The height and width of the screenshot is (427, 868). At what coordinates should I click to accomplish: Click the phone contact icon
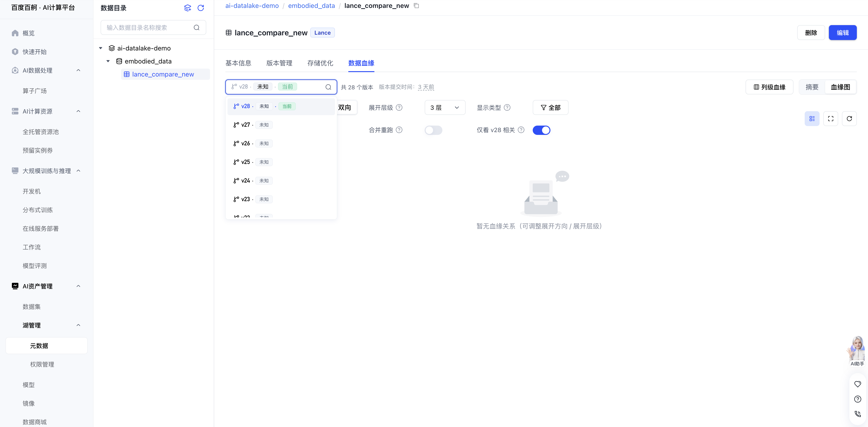pyautogui.click(x=858, y=414)
